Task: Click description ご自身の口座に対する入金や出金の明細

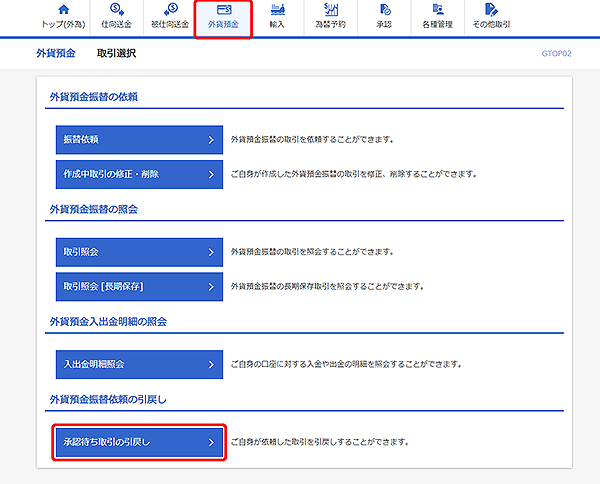Action: pos(346,364)
